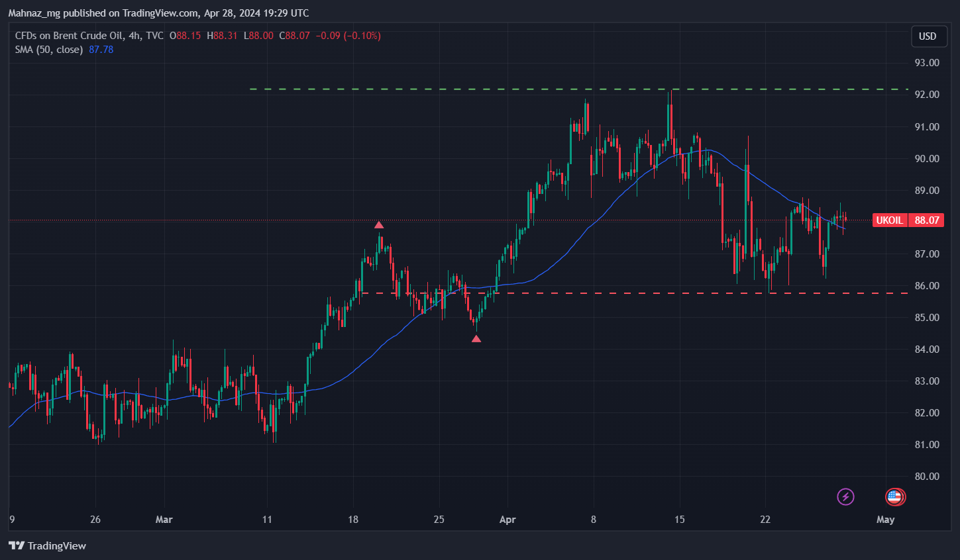
Task: Click the blue SMA value "87.78"
Action: (x=101, y=50)
